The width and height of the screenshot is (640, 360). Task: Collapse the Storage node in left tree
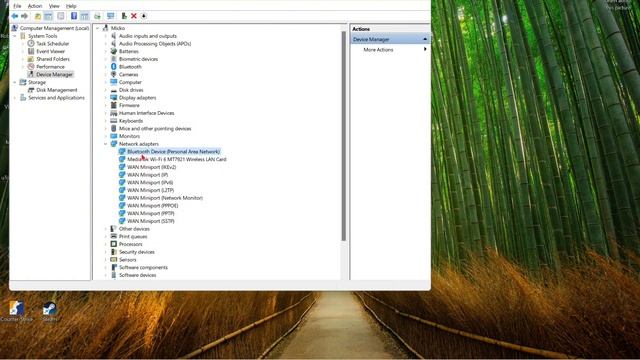coord(15,82)
